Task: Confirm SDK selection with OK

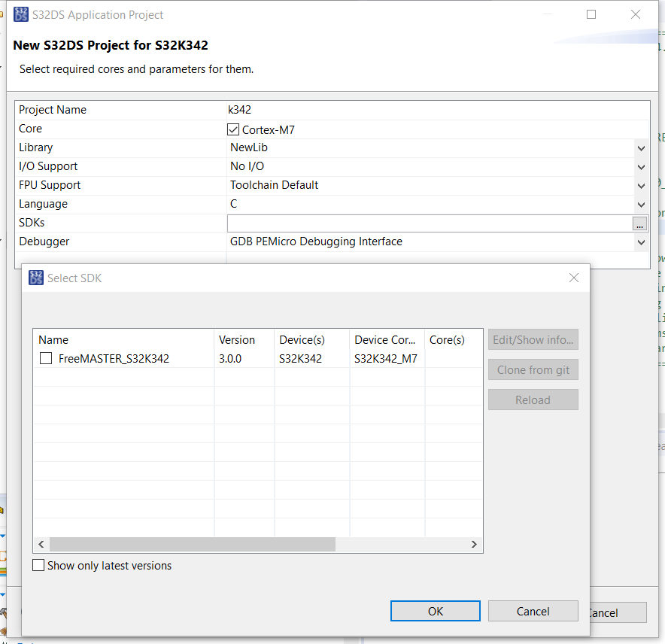Action: 435,610
